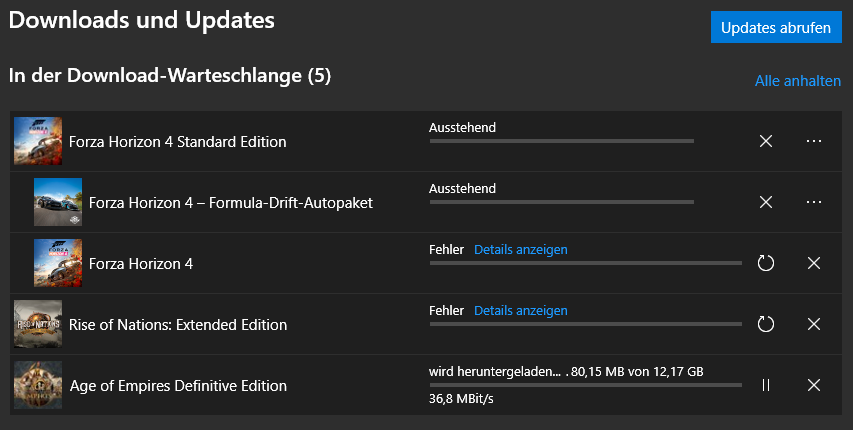
Task: Retry the failed Forza Horizon 4 download
Action: (x=766, y=263)
